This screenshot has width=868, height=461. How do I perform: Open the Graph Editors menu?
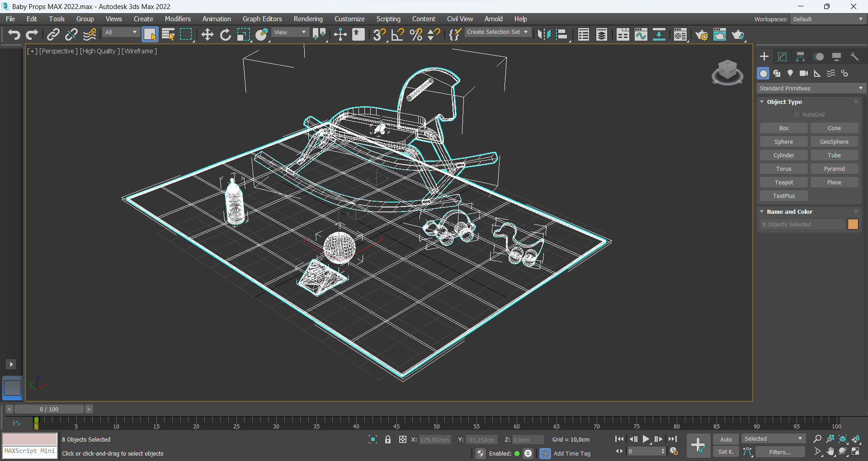[x=262, y=19]
